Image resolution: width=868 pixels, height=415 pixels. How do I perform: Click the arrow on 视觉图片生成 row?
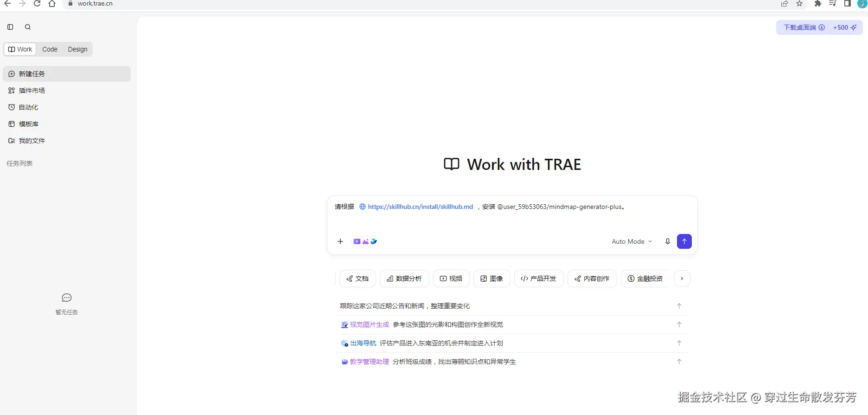[x=679, y=324]
